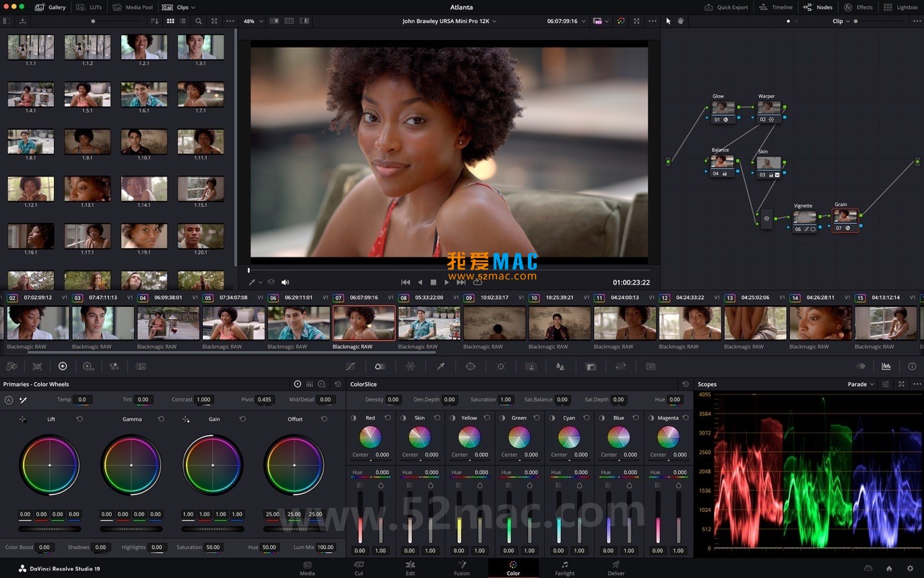Viewport: 924px width, 578px height.
Task: Toggle grade bypass in the Primaries panel
Action: pyautogui.click(x=8, y=399)
